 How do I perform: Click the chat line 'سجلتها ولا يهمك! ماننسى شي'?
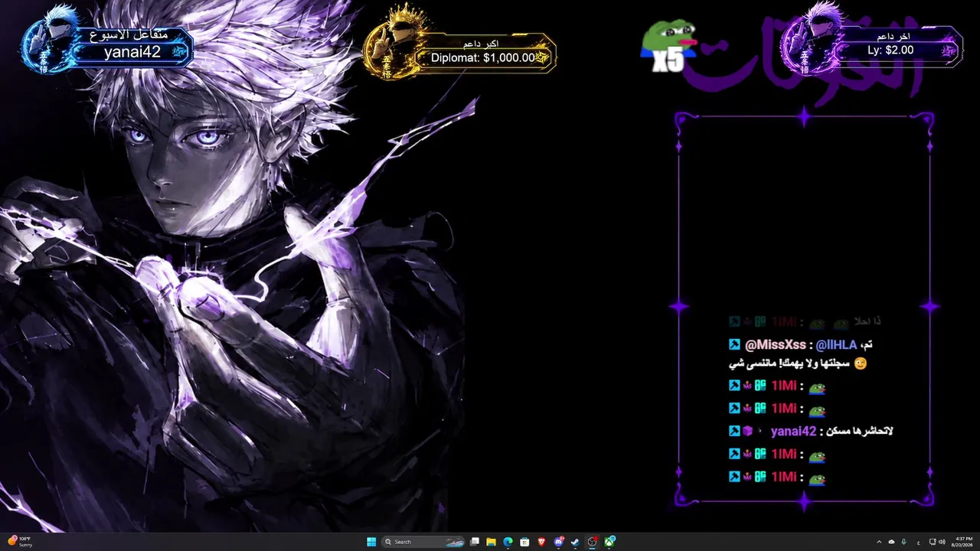coord(788,364)
